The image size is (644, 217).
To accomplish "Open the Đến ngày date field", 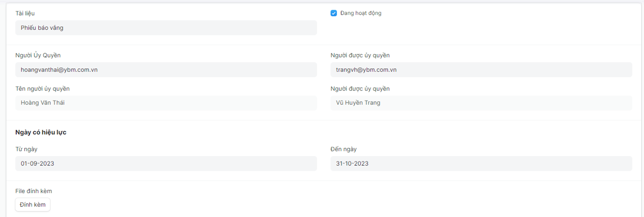I will coord(481,164).
